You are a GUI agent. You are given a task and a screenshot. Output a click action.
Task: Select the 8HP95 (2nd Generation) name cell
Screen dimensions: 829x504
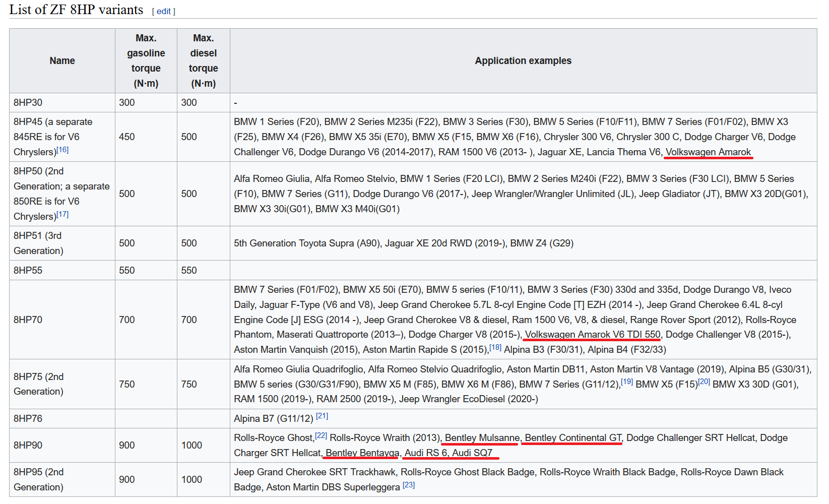62,479
